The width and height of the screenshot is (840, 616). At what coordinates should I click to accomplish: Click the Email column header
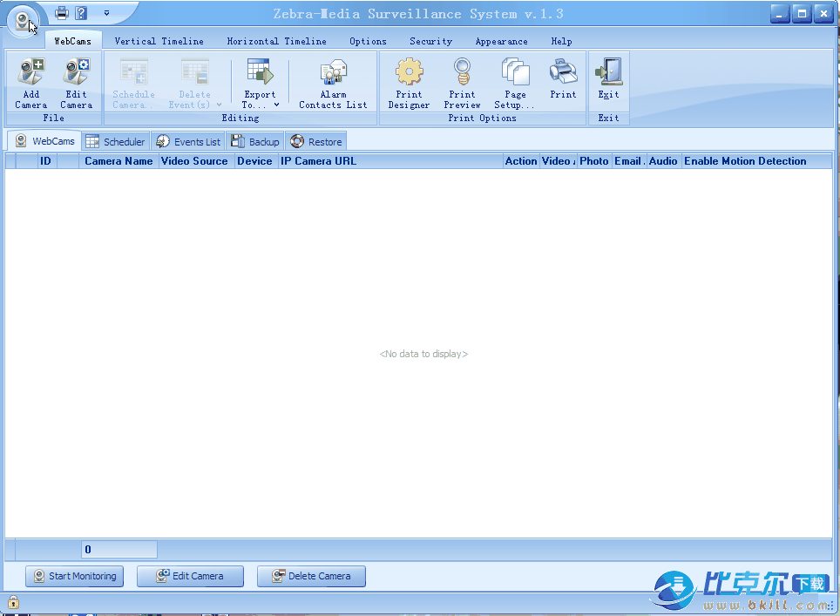click(x=628, y=160)
